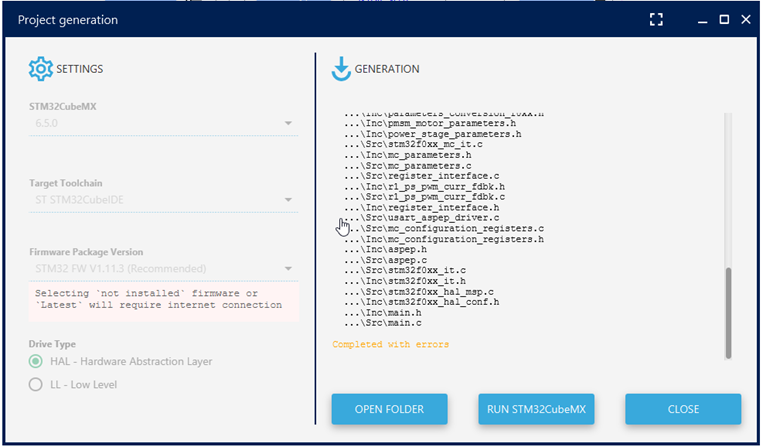Select LL - Low Level radio button
Image resolution: width=763 pixels, height=447 pixels.
coord(36,384)
